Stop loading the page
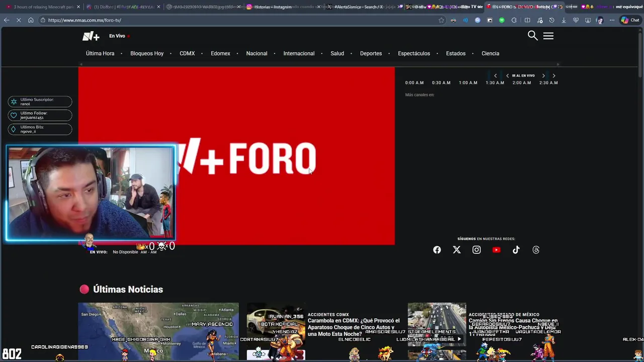Image resolution: width=644 pixels, height=362 pixels. pyautogui.click(x=19, y=20)
